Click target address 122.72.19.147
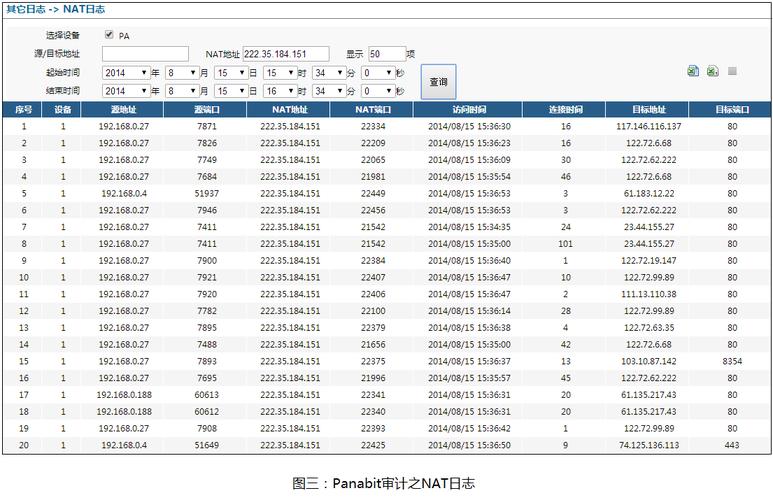The image size is (773, 500). 649,260
